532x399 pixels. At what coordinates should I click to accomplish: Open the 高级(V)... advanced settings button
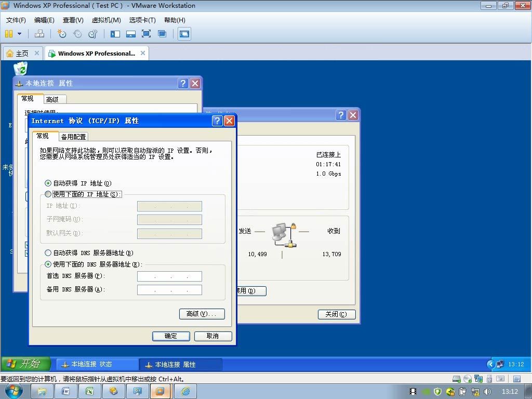point(202,314)
